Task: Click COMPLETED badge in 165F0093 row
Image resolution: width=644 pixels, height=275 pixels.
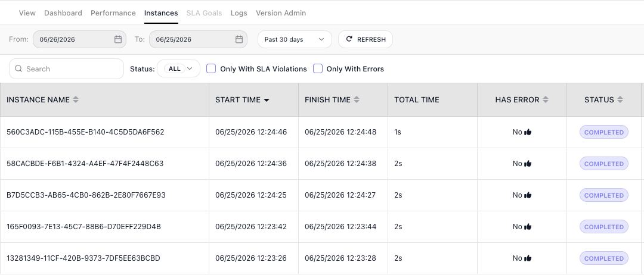Action: point(603,227)
